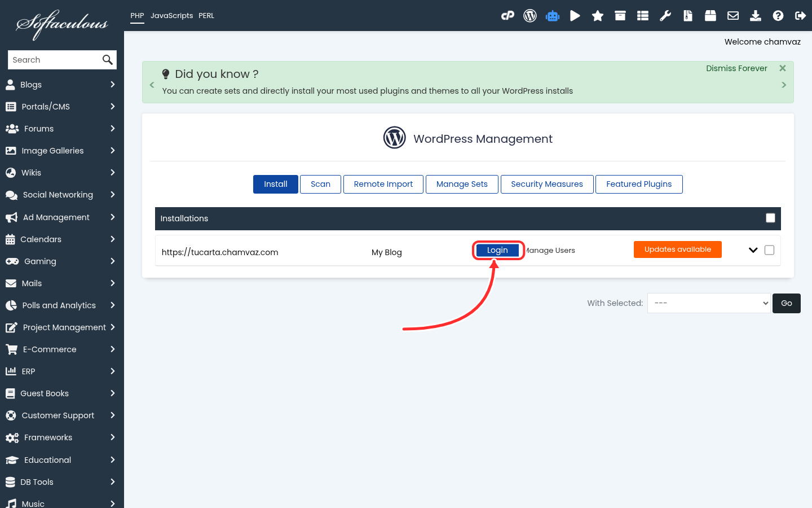Log out using the exit arrow icon

click(801, 16)
